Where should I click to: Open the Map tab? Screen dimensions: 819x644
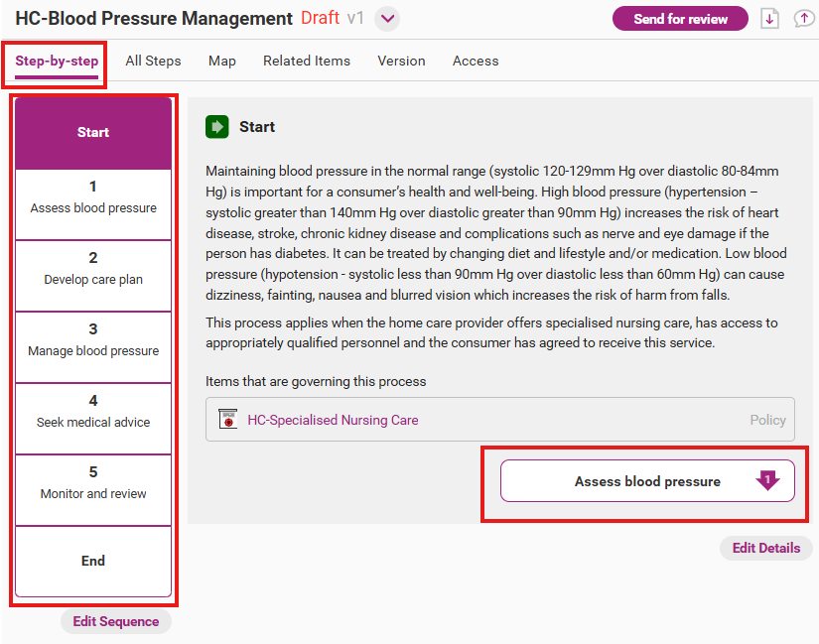pos(222,61)
